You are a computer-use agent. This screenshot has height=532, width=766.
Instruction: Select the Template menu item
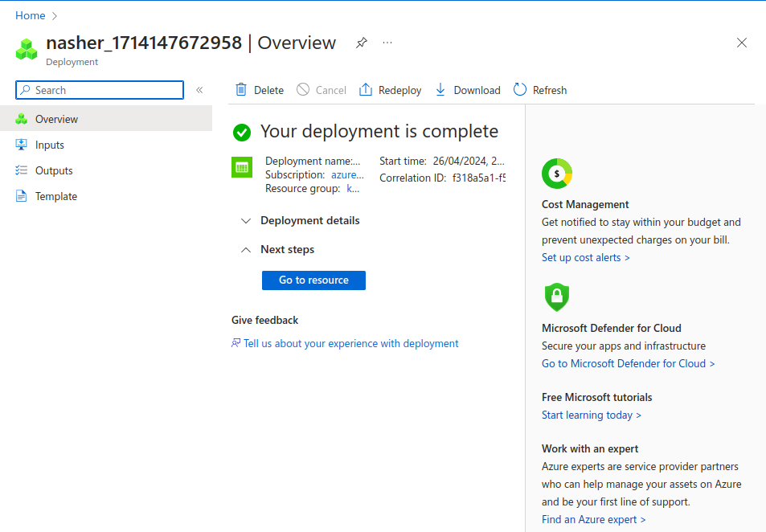tap(55, 196)
